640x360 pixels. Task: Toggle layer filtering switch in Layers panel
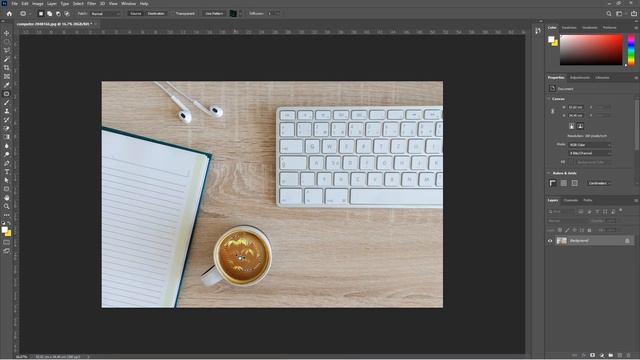(621, 210)
